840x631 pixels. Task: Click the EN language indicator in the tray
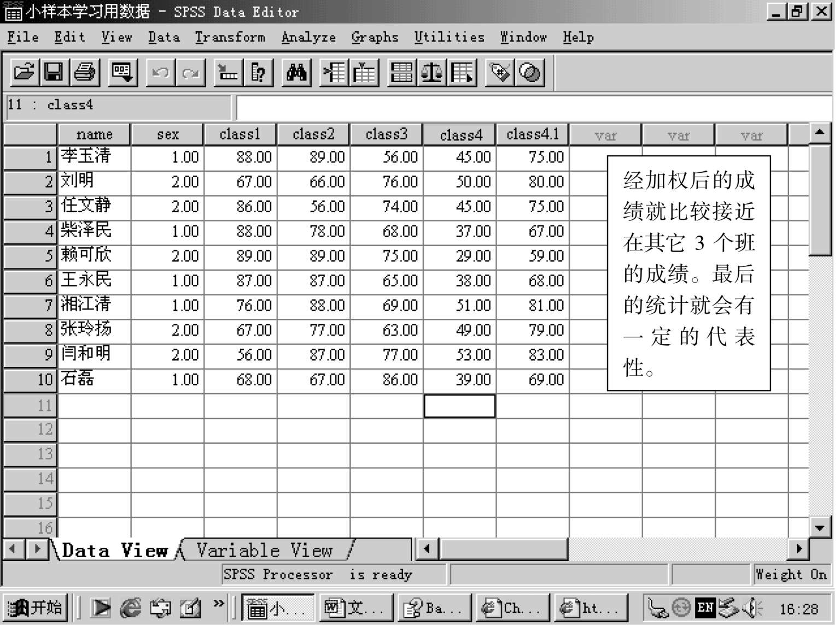[x=705, y=607]
